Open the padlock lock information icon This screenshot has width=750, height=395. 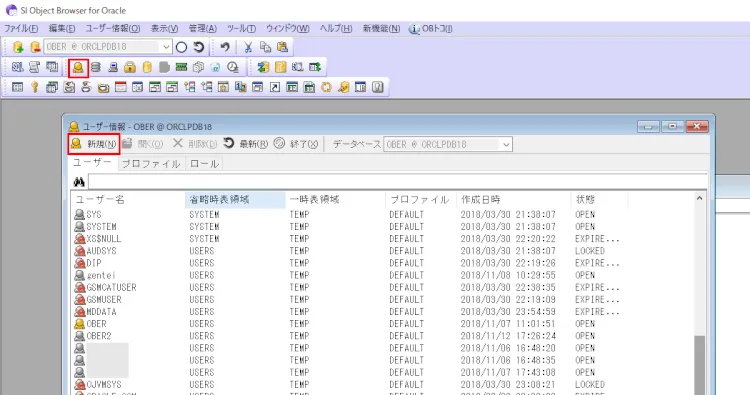click(130, 67)
